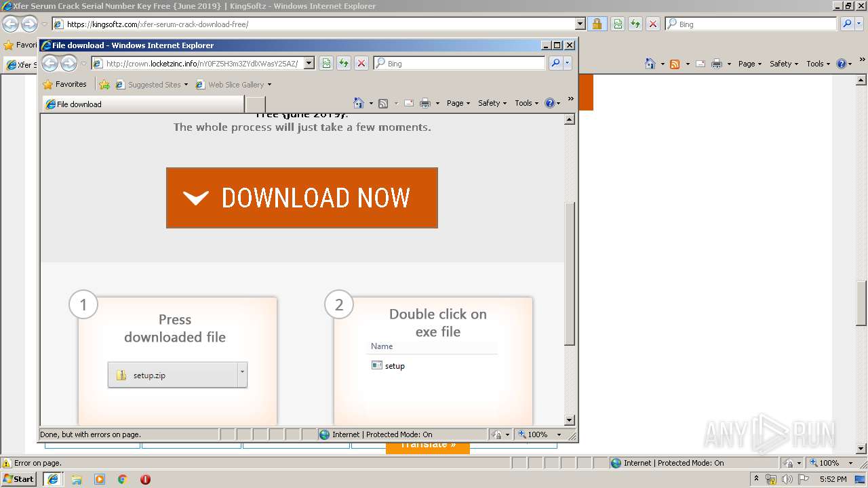
Task: Open the Suggested Sites link
Action: [151, 85]
